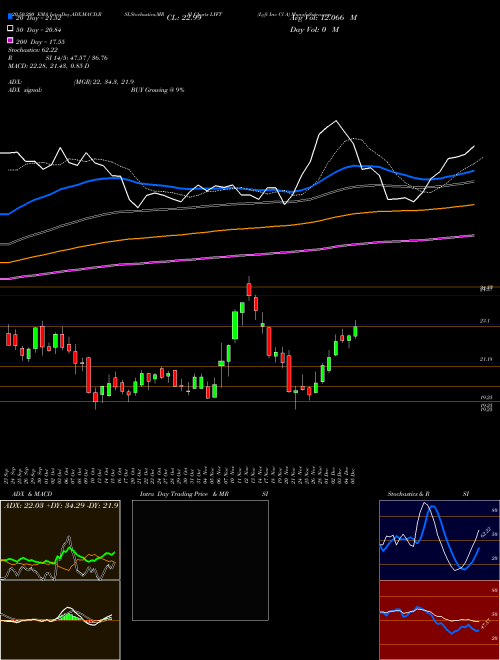This screenshot has width=500, height=660.
Task: Click the 'CL: 22.99' closing price label
Action: click(184, 18)
